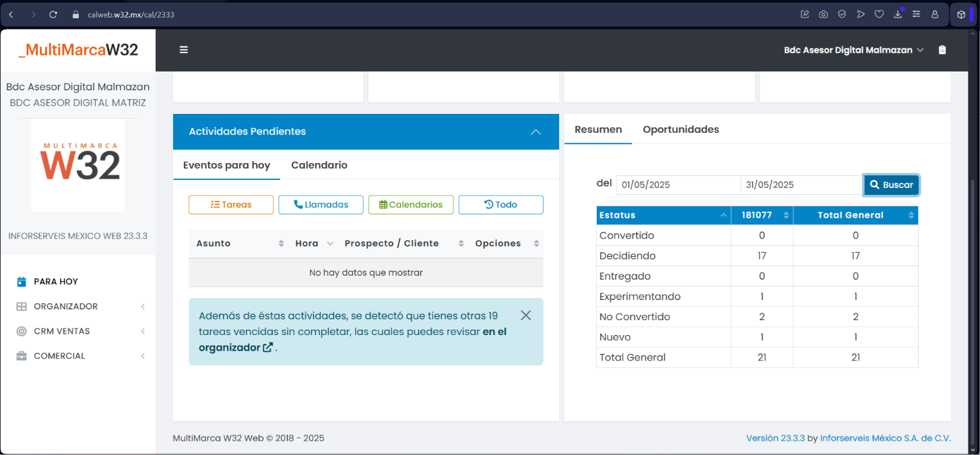This screenshot has width=980, height=455.
Task: Open the easy setup sliders icon
Action: pyautogui.click(x=916, y=14)
